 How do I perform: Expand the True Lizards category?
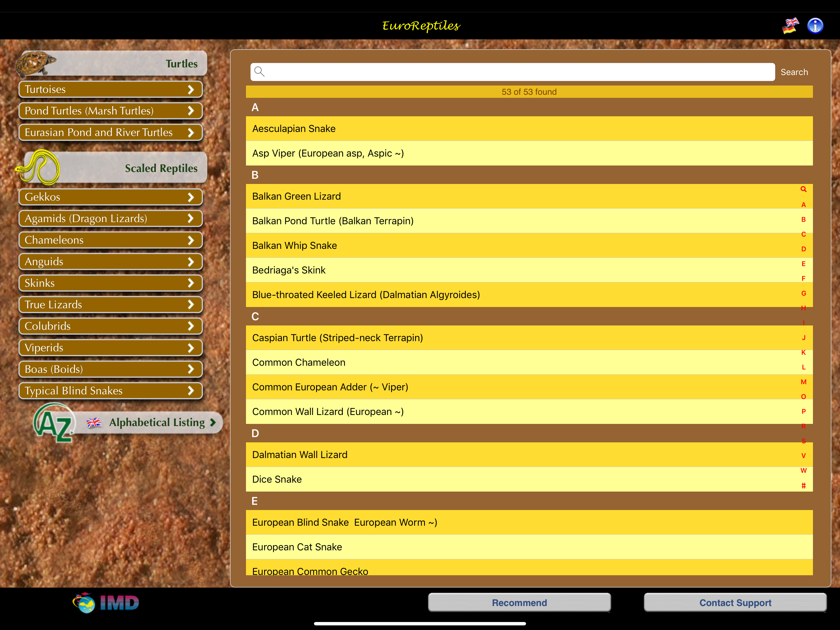coord(110,305)
